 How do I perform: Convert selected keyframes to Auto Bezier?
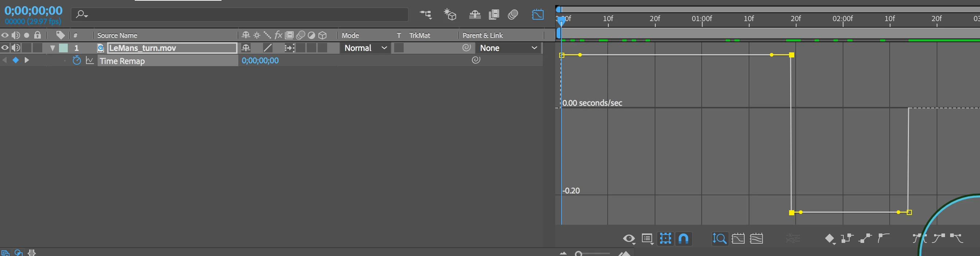883,239
